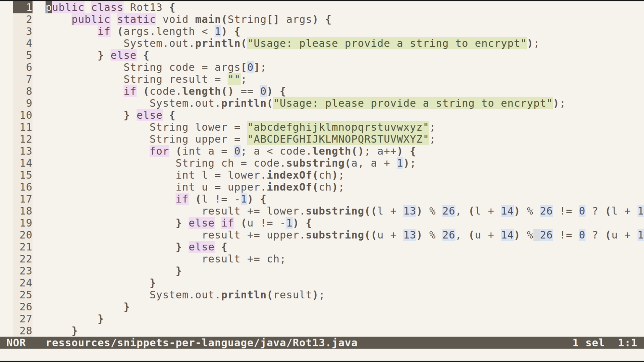
Task: Click line number 13 in the gutter
Action: coord(26,151)
